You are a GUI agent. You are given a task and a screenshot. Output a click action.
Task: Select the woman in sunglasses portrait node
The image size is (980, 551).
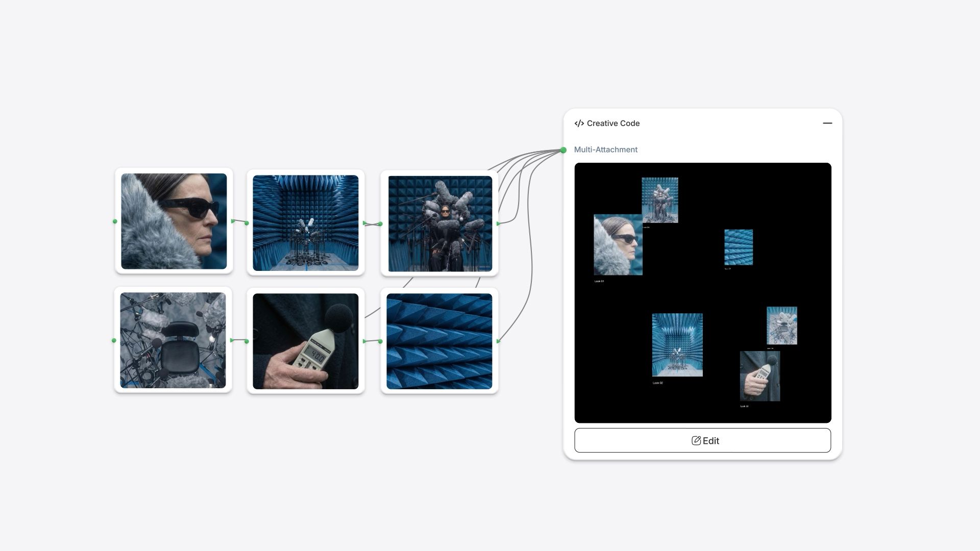[174, 221]
